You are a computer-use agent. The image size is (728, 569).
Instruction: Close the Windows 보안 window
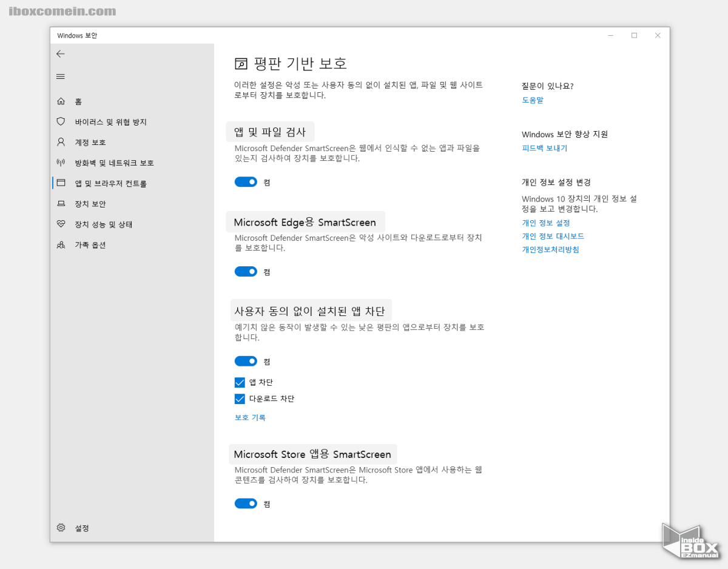(658, 36)
